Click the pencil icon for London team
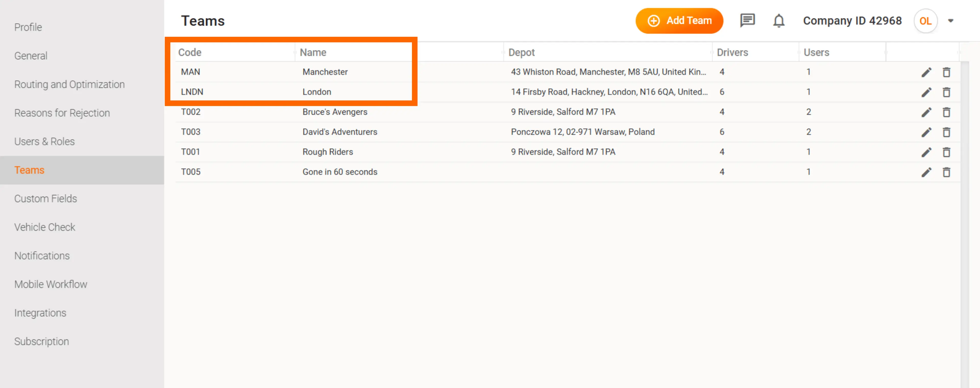 [926, 92]
